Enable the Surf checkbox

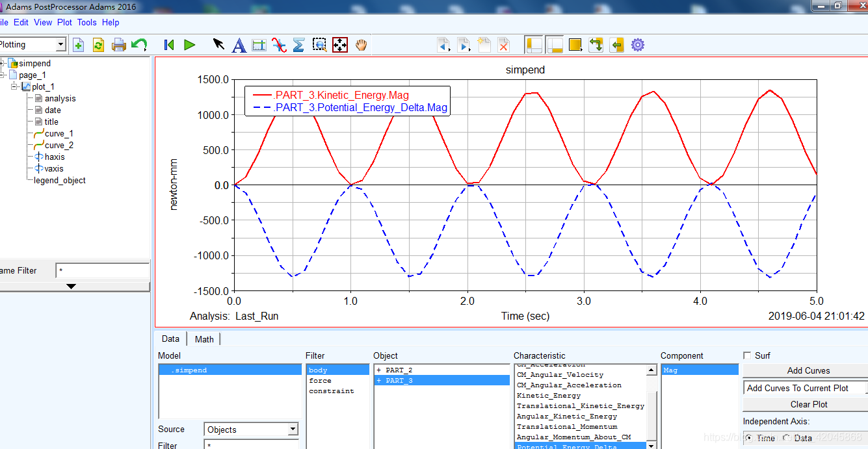point(747,355)
